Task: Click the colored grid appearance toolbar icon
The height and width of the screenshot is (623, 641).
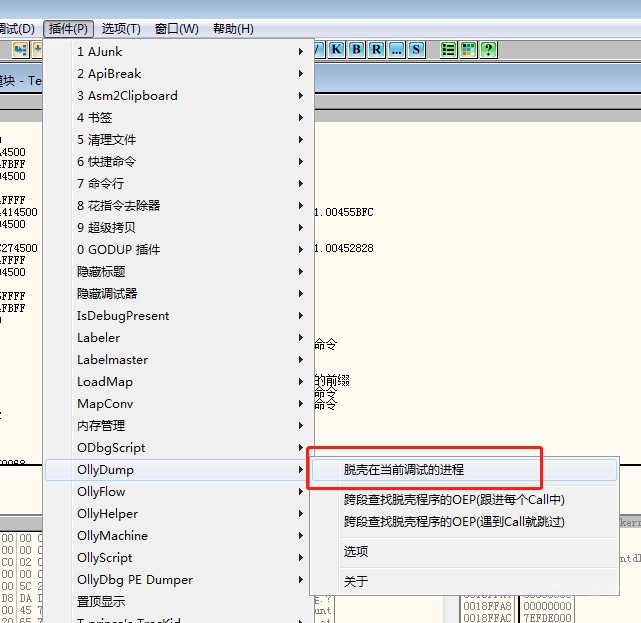Action: (x=468, y=49)
